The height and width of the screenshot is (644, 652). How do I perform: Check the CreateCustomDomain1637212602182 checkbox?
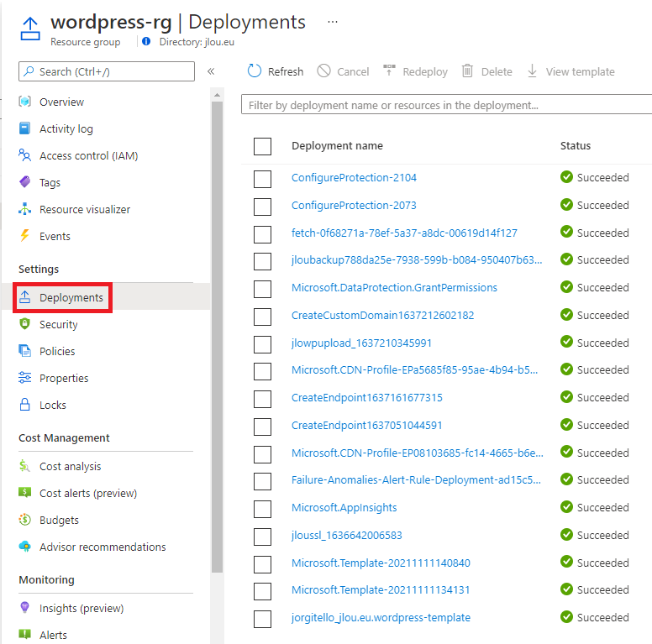pos(262,317)
